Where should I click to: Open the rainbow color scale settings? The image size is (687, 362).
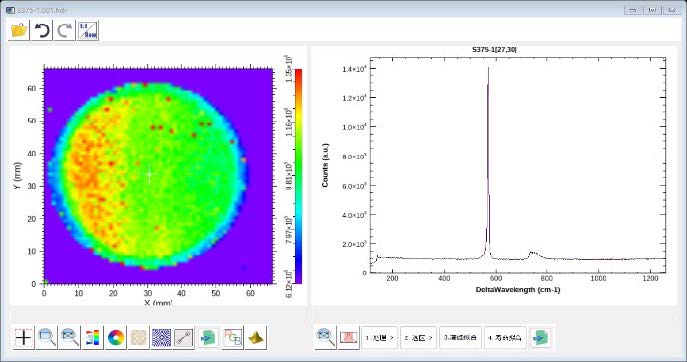[x=92, y=337]
